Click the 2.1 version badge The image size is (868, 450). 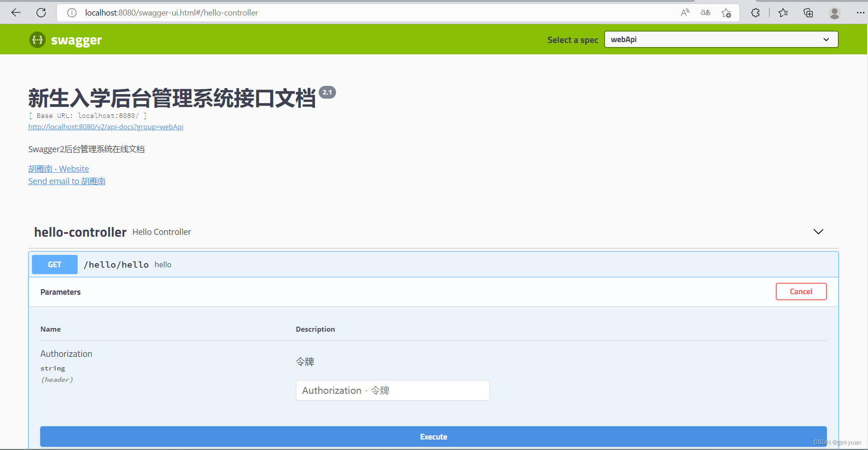pyautogui.click(x=327, y=92)
